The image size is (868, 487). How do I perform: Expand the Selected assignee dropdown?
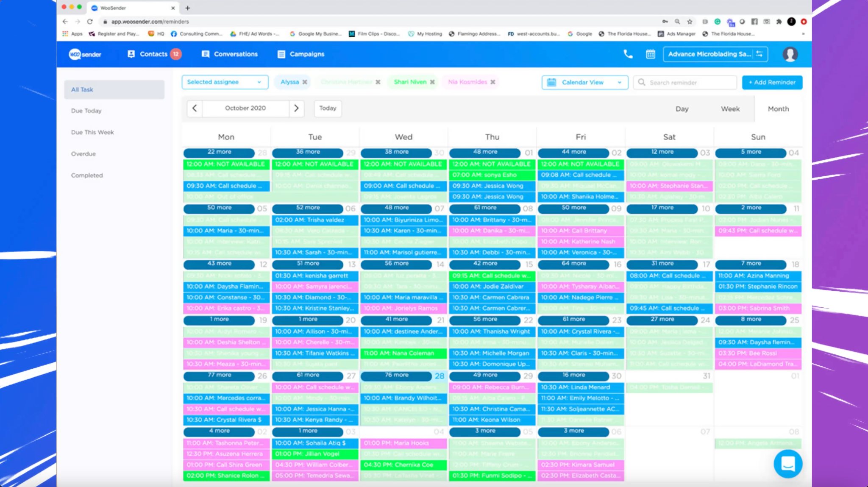(225, 82)
